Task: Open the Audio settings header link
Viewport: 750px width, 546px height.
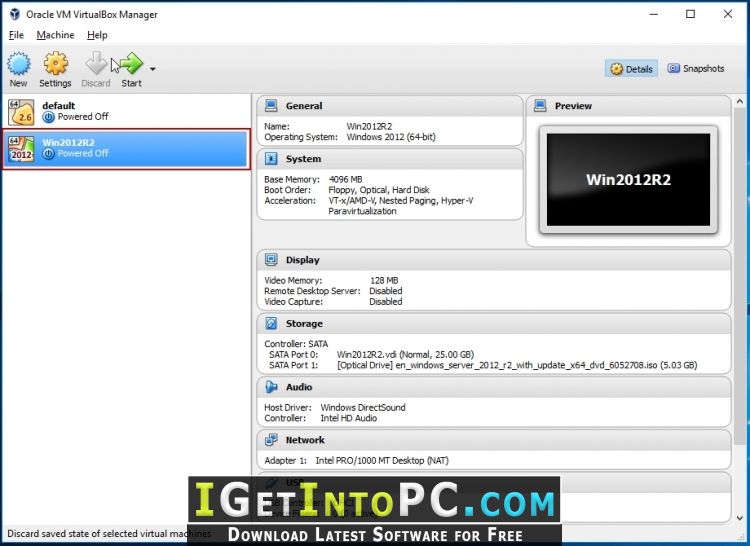Action: point(299,387)
